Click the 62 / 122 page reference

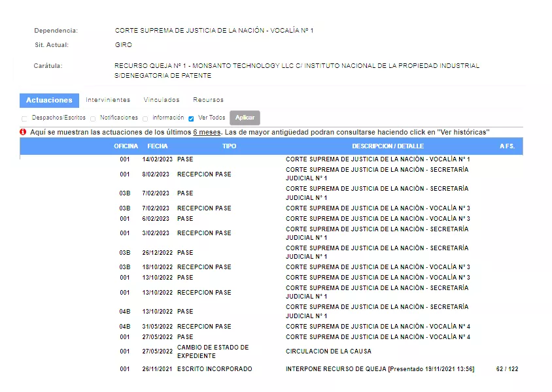(507, 369)
